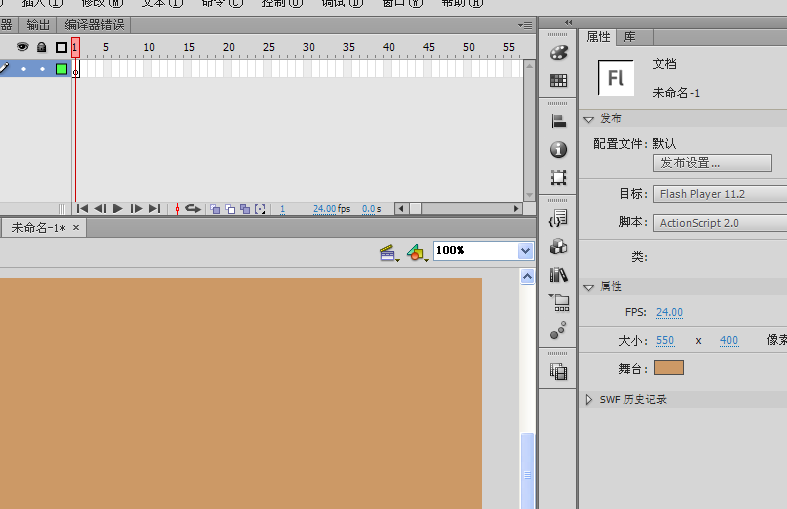Viewport: 787px width, 509px height.
Task: Open the Code Snippets panel icon
Action: tap(558, 218)
